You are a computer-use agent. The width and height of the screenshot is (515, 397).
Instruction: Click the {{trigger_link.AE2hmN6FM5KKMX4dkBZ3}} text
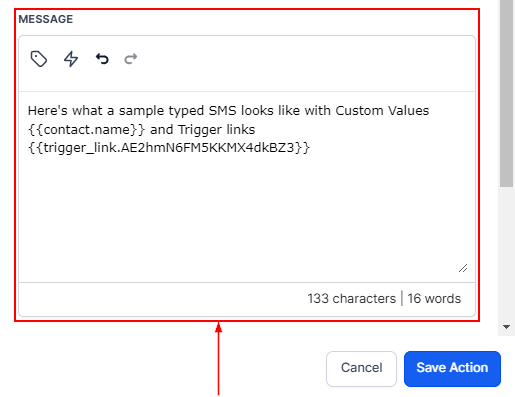[169, 148]
